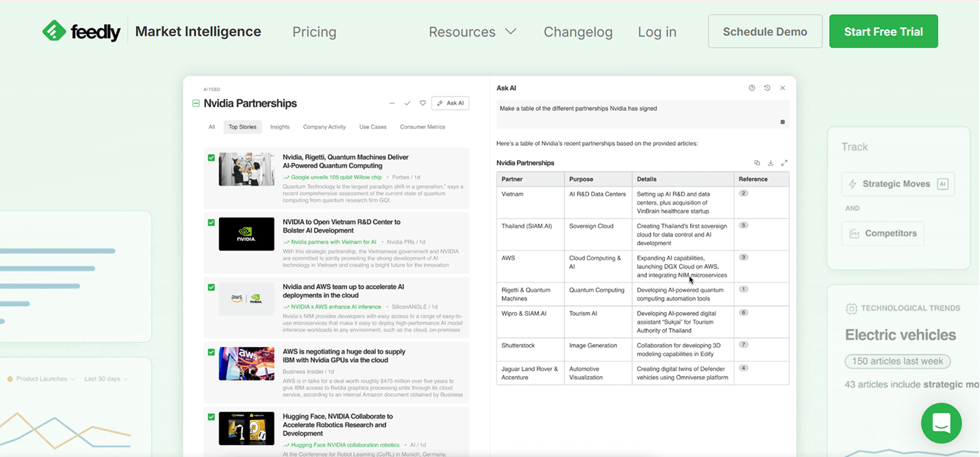Expand the Resources dropdown menu
This screenshot has width=980, height=457.
(472, 31)
